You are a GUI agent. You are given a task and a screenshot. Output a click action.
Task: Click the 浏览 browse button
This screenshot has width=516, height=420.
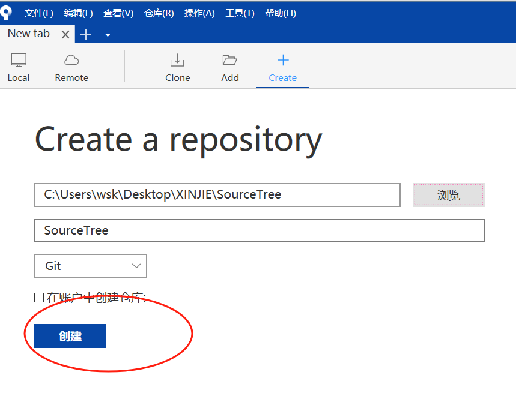pos(449,195)
